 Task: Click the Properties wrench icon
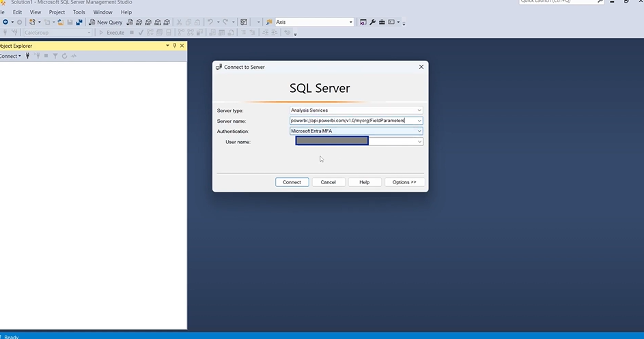372,22
